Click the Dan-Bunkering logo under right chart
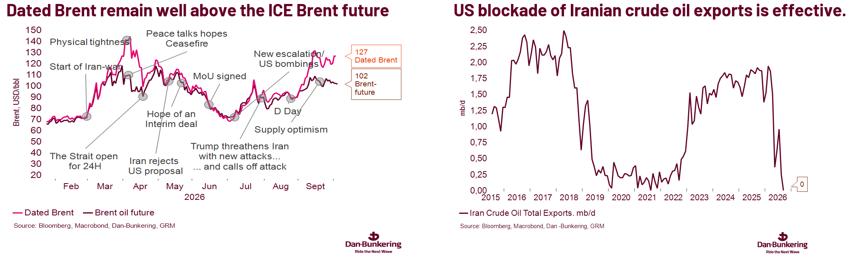The image size is (868, 258). click(782, 243)
